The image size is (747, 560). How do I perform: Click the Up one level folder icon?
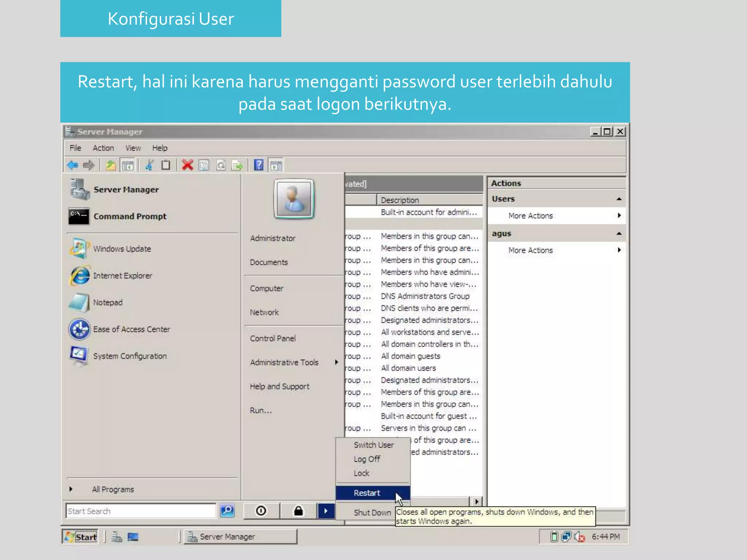[x=111, y=165]
